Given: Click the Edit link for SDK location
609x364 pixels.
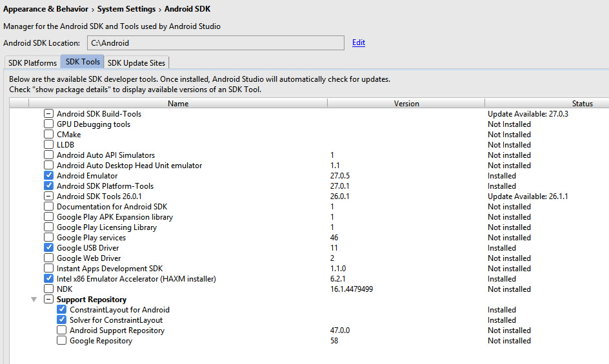Looking at the screenshot, I should coord(359,43).
